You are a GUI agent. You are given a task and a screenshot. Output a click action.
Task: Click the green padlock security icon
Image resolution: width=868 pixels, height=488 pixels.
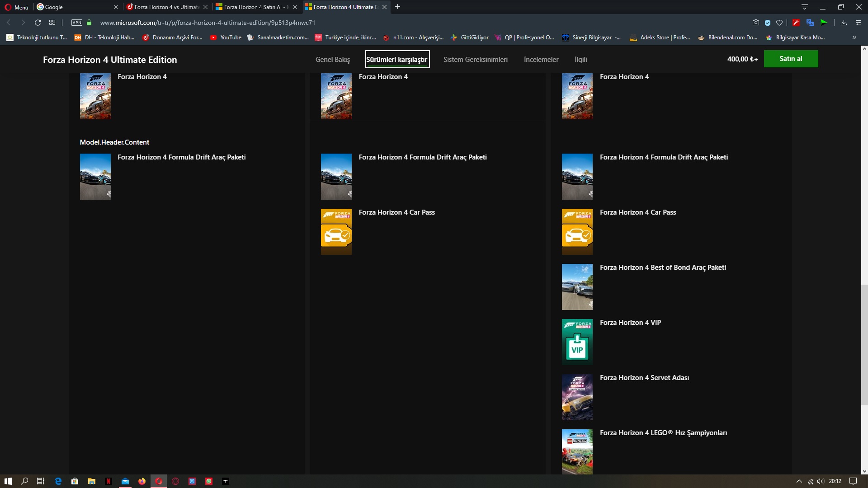point(89,23)
